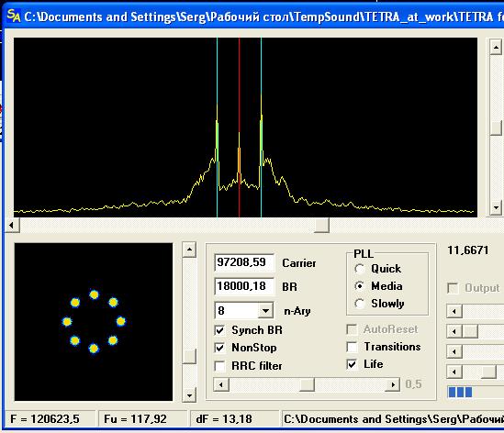Open the n-Ary dropdown
504x433 pixels.
265,311
